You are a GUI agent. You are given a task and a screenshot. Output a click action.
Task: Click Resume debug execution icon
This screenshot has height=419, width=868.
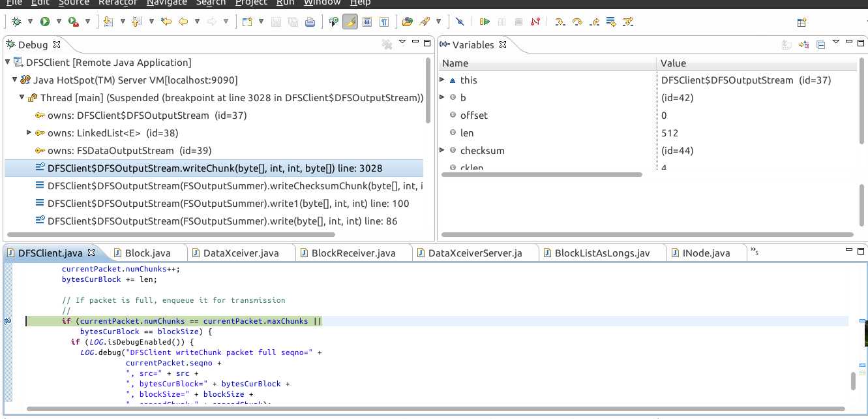485,22
